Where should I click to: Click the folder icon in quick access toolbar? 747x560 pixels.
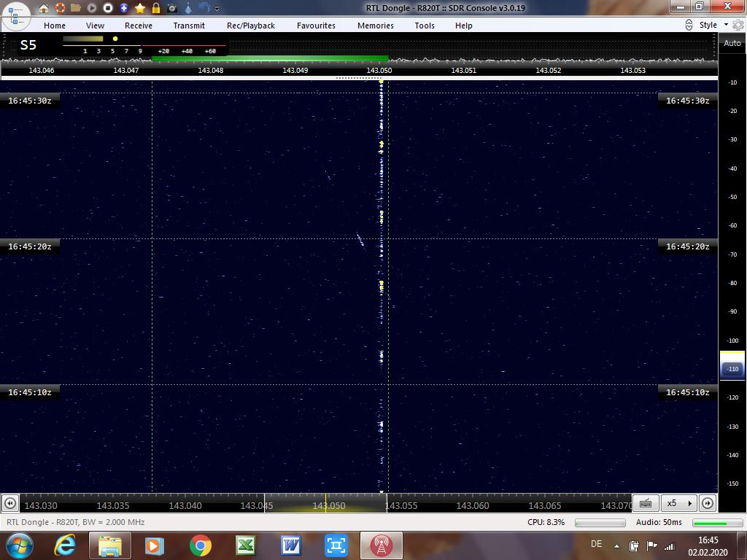tap(76, 8)
